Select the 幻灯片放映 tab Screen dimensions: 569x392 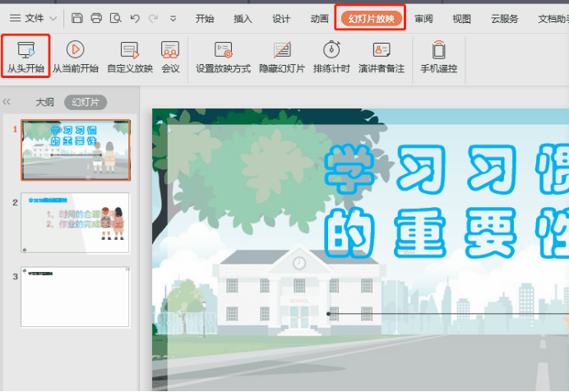(x=371, y=19)
